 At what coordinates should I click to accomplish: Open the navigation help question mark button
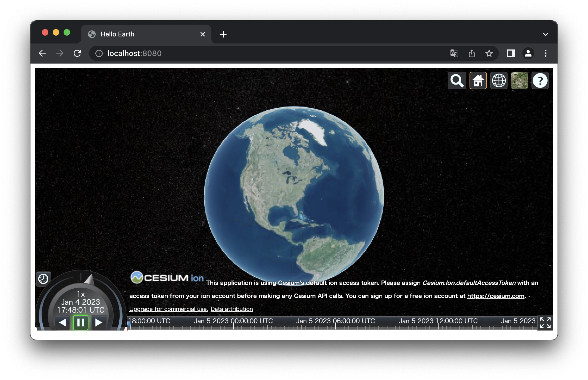540,80
